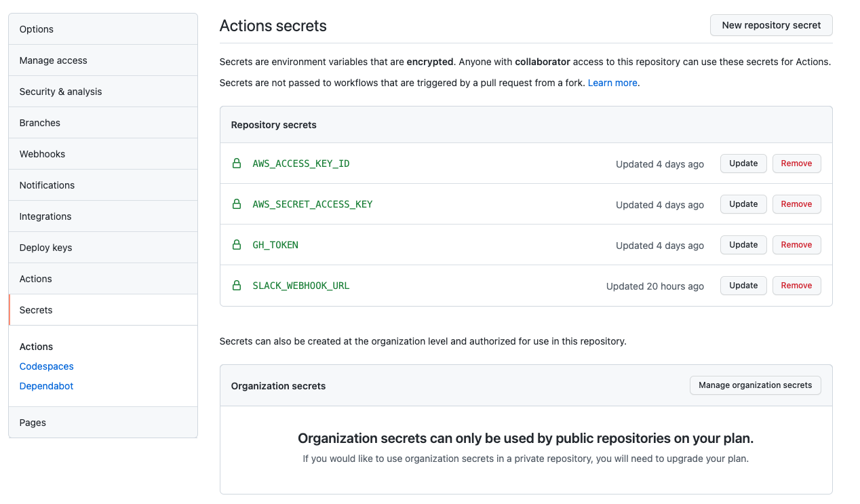
Task: Open the Actions settings section
Action: [35, 278]
